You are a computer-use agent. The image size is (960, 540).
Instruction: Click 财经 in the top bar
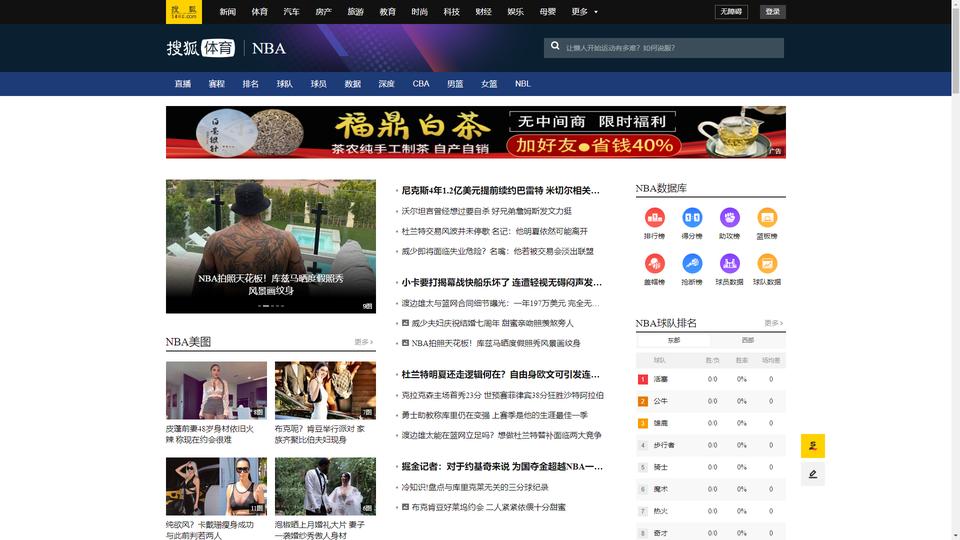click(483, 12)
